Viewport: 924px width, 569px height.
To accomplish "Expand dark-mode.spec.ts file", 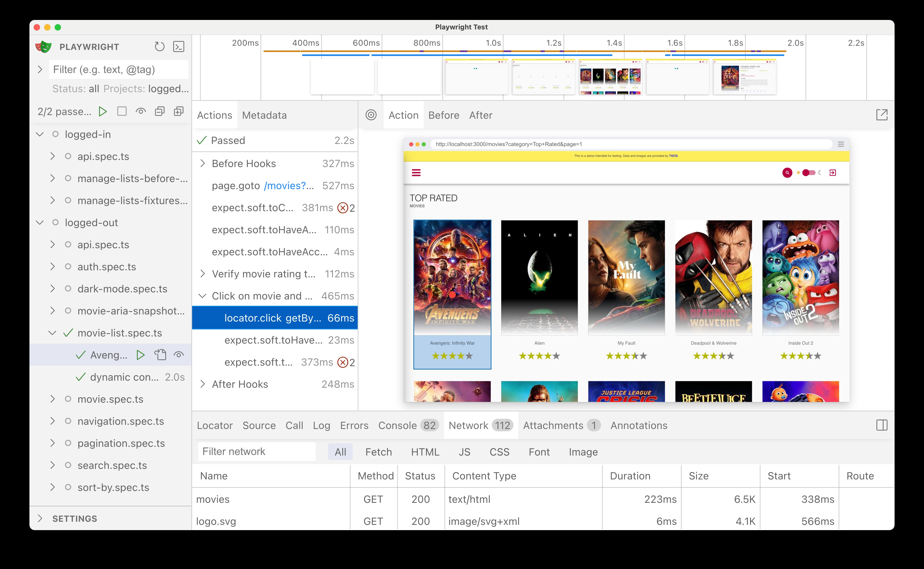I will tap(52, 289).
